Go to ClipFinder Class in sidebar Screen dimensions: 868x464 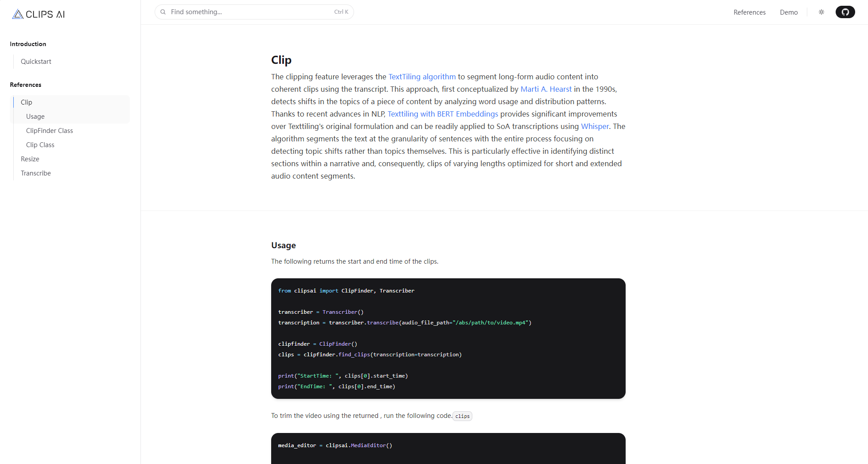[50, 131]
